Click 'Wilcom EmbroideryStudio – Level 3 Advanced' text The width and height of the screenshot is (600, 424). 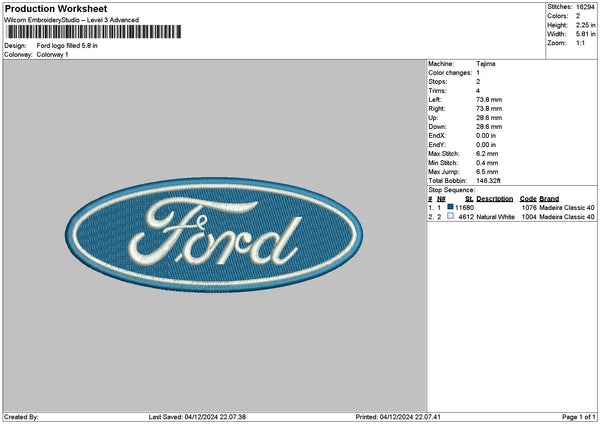(x=72, y=20)
